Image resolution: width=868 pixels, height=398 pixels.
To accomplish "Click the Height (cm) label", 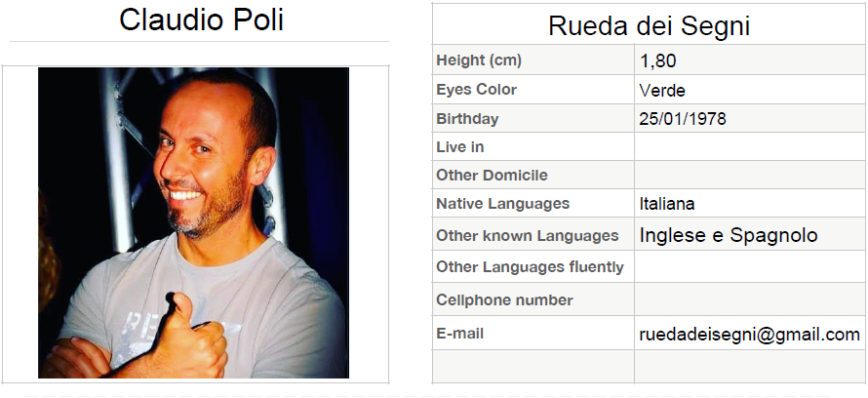I will (479, 60).
